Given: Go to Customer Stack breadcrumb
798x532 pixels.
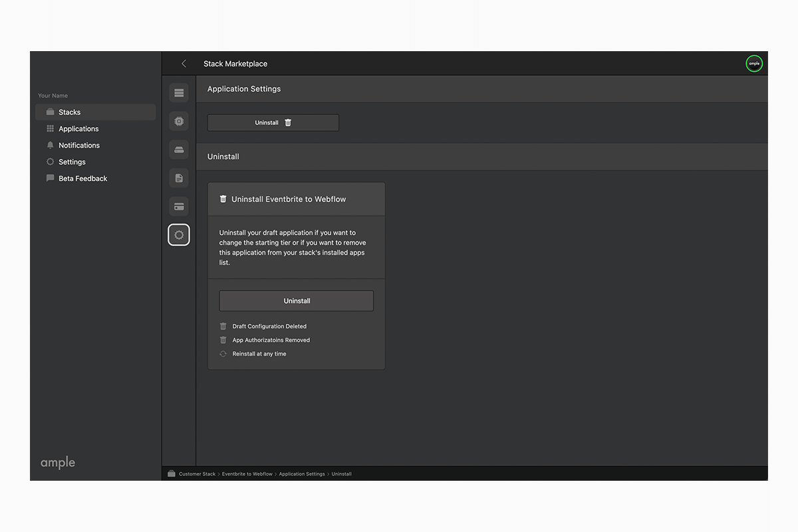Looking at the screenshot, I should [197, 474].
